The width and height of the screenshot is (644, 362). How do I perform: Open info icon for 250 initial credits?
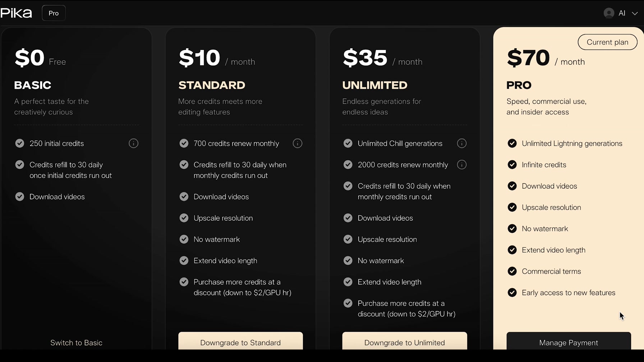(x=133, y=143)
